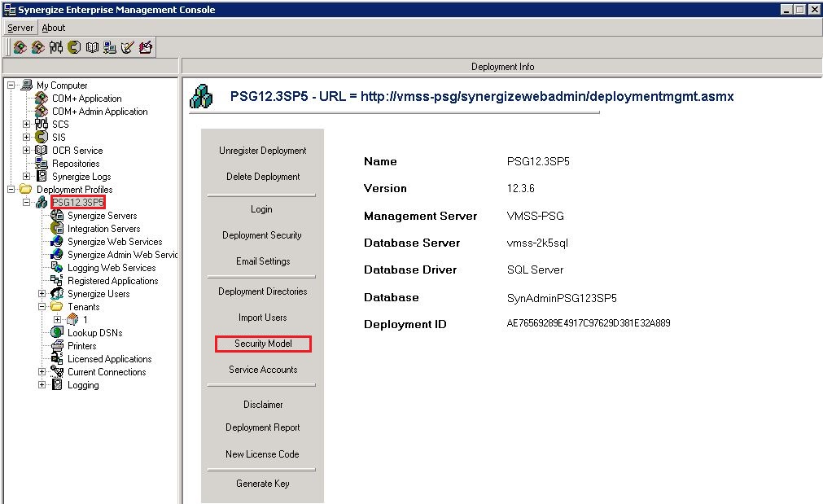Select Licensed Applications in the tree
Image resolution: width=823 pixels, height=504 pixels.
pos(109,358)
